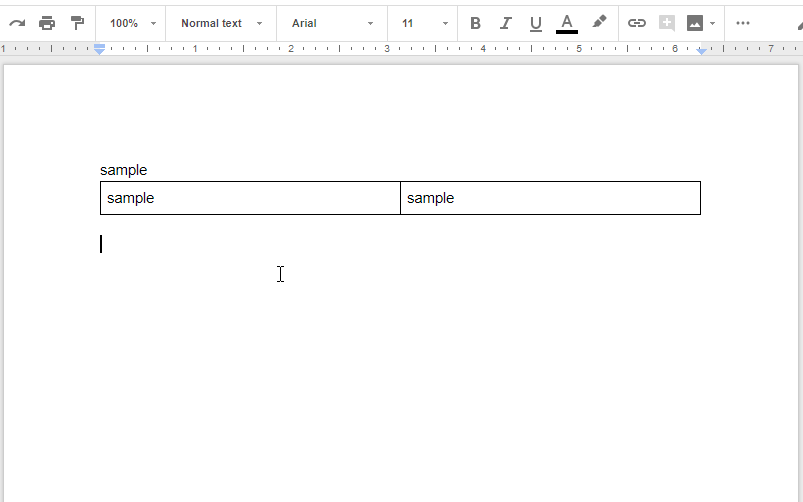This screenshot has width=803, height=502.
Task: Open the Normal text styles dropdown
Action: [x=222, y=23]
